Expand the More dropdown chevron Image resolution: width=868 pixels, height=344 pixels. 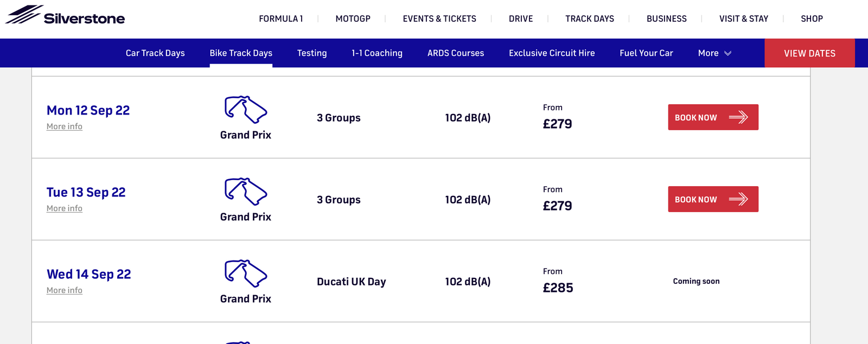click(728, 53)
